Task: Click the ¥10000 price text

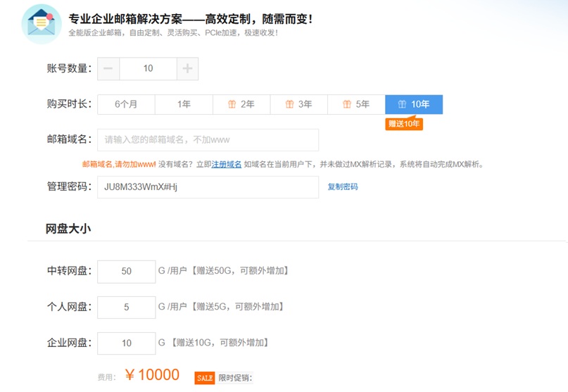Action: point(152,374)
